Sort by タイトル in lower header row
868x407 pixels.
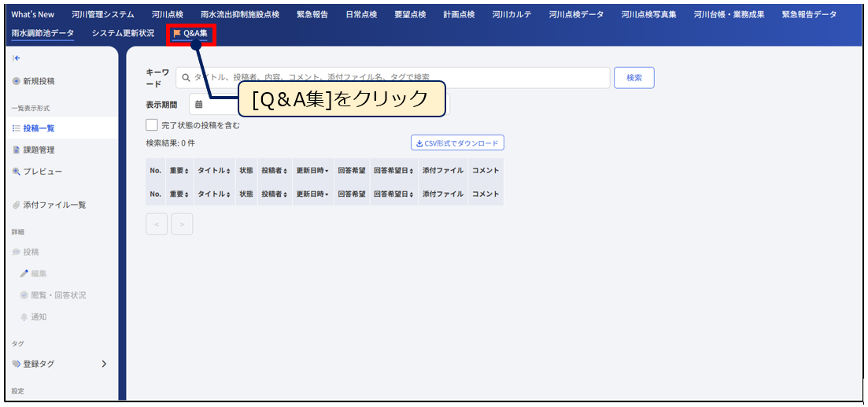point(214,194)
